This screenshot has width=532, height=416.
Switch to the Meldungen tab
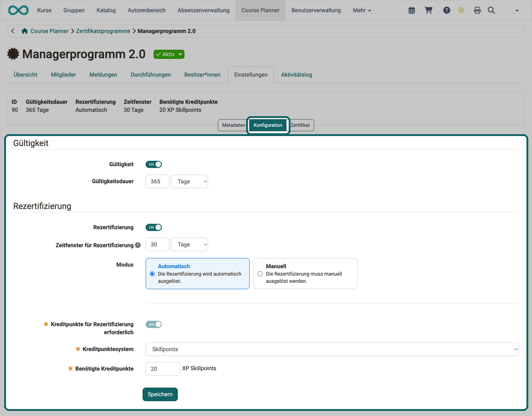pos(103,75)
